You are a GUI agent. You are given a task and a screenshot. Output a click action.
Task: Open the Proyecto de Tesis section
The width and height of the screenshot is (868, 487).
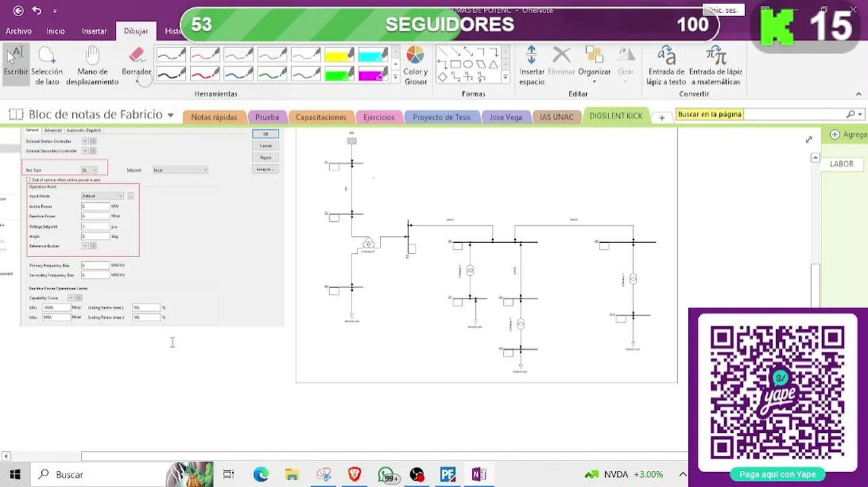click(441, 117)
